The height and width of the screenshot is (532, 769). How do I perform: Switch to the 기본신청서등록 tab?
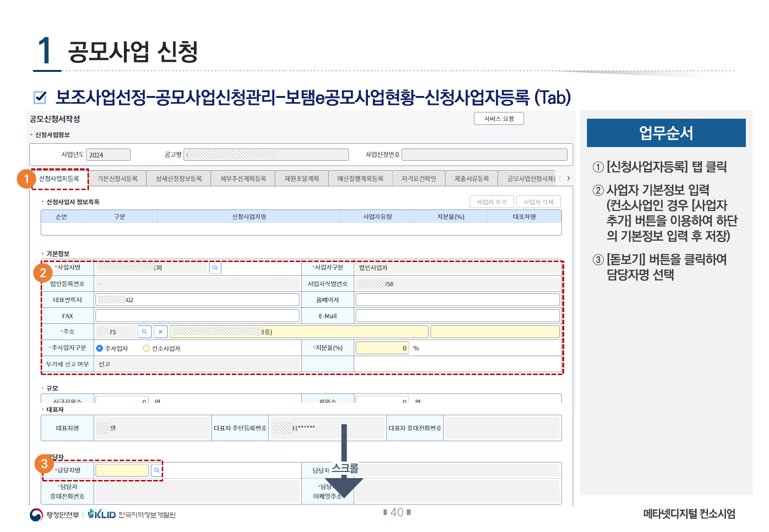click(x=117, y=179)
